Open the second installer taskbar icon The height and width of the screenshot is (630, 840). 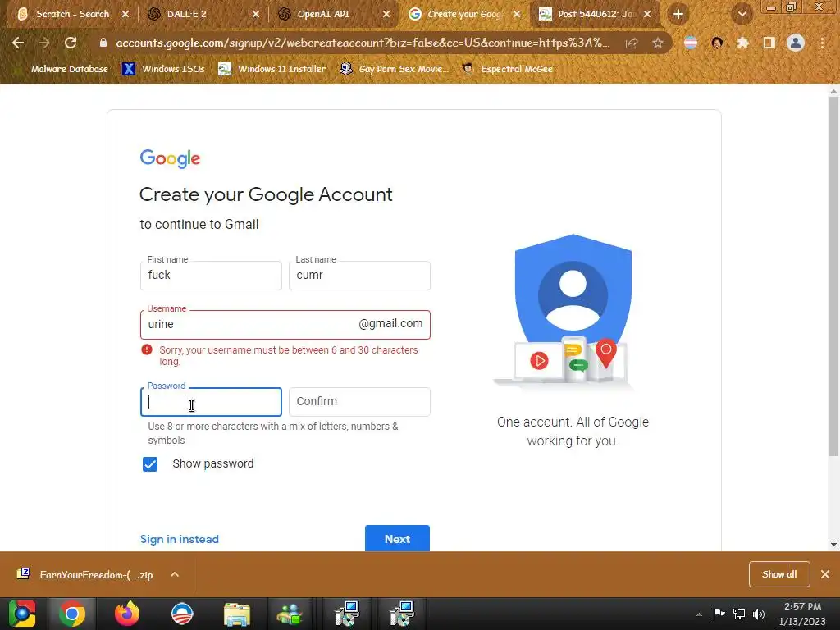402,614
